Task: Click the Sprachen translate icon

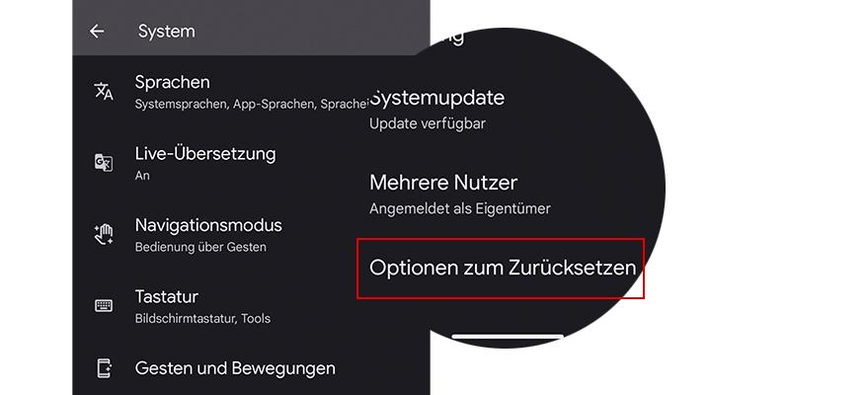Action: [x=104, y=91]
